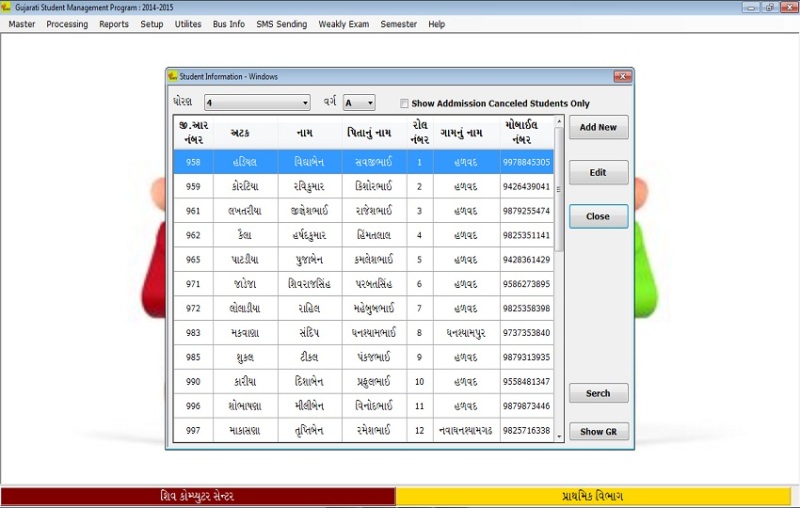Open the Bus Info menu
Screen dimensions: 800x508
point(228,24)
